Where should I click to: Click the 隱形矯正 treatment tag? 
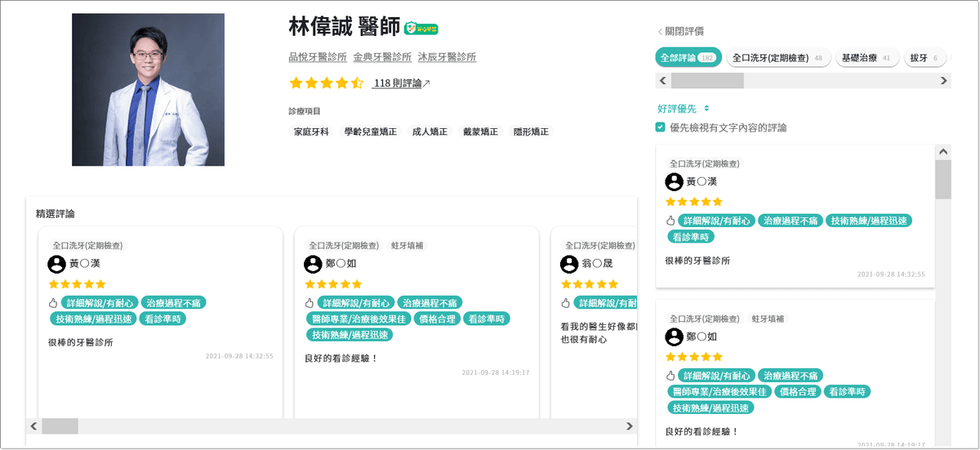531,131
